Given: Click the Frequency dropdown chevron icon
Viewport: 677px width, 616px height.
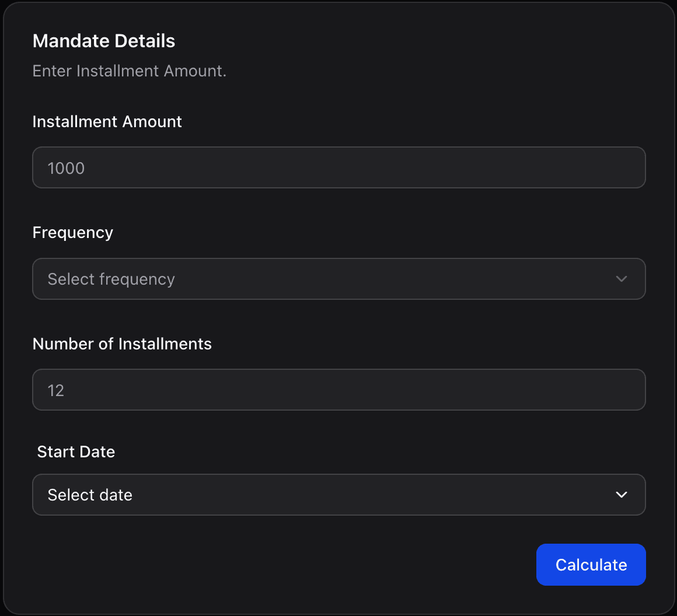Looking at the screenshot, I should point(621,279).
